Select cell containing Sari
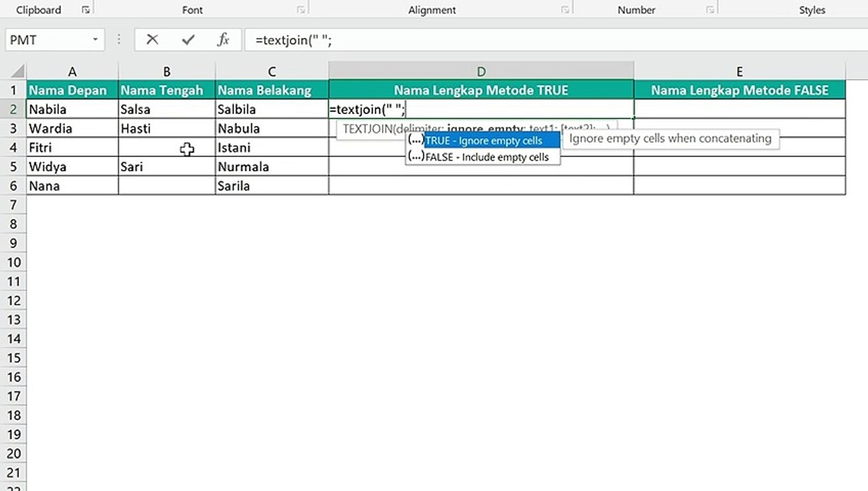868x491 pixels. click(x=167, y=166)
